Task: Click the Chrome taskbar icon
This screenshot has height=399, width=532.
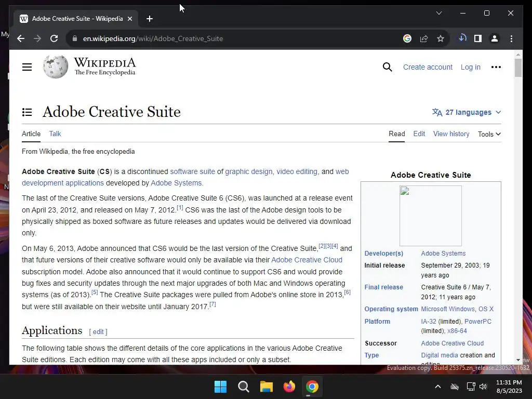Action: click(312, 387)
